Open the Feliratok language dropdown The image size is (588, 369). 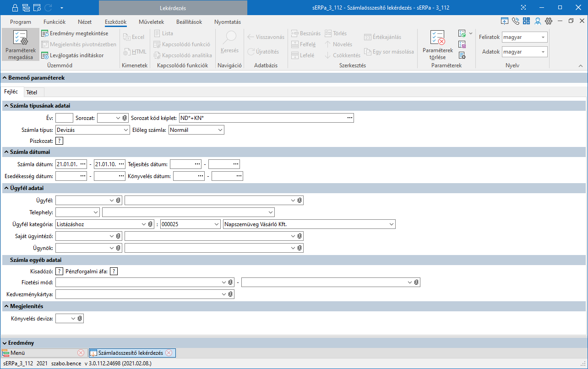pyautogui.click(x=543, y=38)
